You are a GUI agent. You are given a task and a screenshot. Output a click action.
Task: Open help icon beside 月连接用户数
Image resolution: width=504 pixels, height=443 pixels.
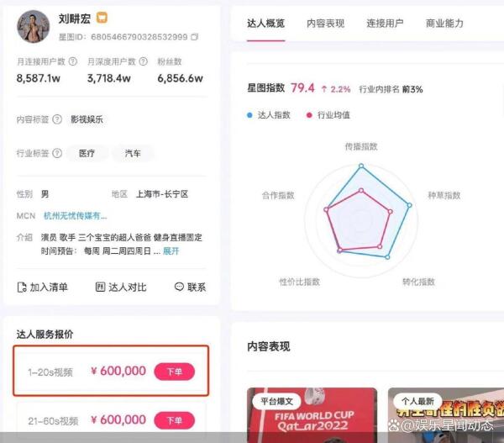(x=73, y=61)
